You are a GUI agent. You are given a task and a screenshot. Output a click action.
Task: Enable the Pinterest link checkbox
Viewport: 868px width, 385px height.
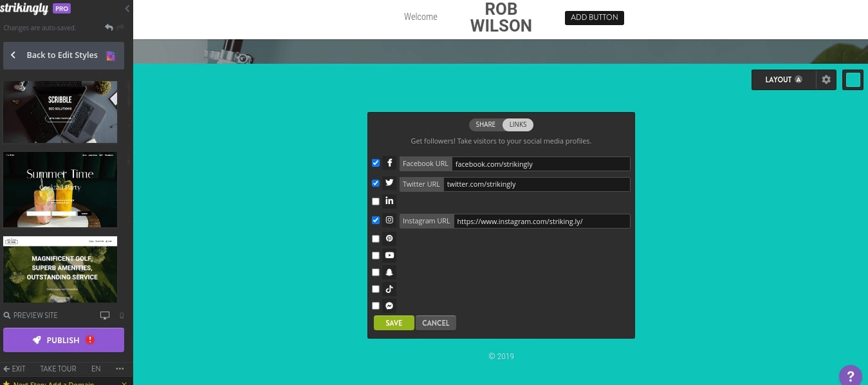[x=375, y=238]
